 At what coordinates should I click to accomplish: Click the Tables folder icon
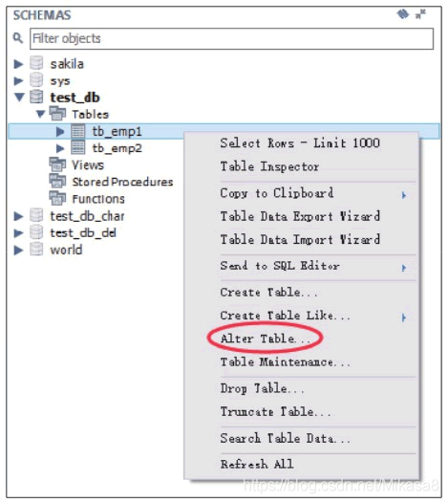[x=57, y=114]
